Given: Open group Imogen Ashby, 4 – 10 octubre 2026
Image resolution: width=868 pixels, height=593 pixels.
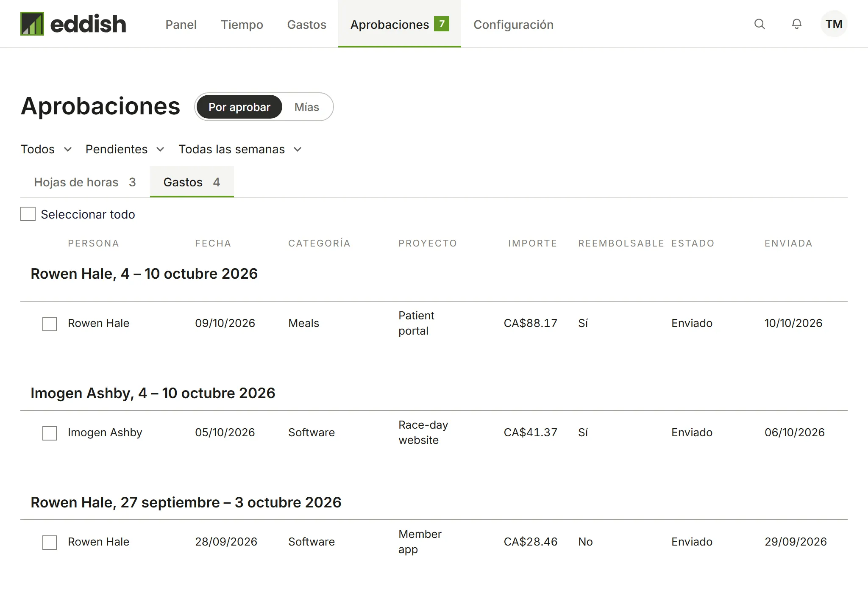Looking at the screenshot, I should [153, 393].
